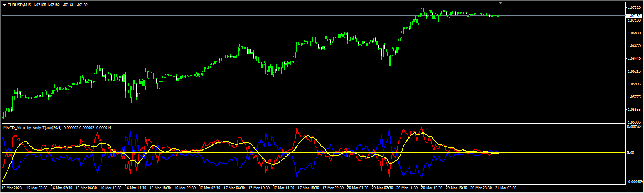Click the 1.06880 price scale value
Screen dimensions: 644x193
click(x=634, y=33)
